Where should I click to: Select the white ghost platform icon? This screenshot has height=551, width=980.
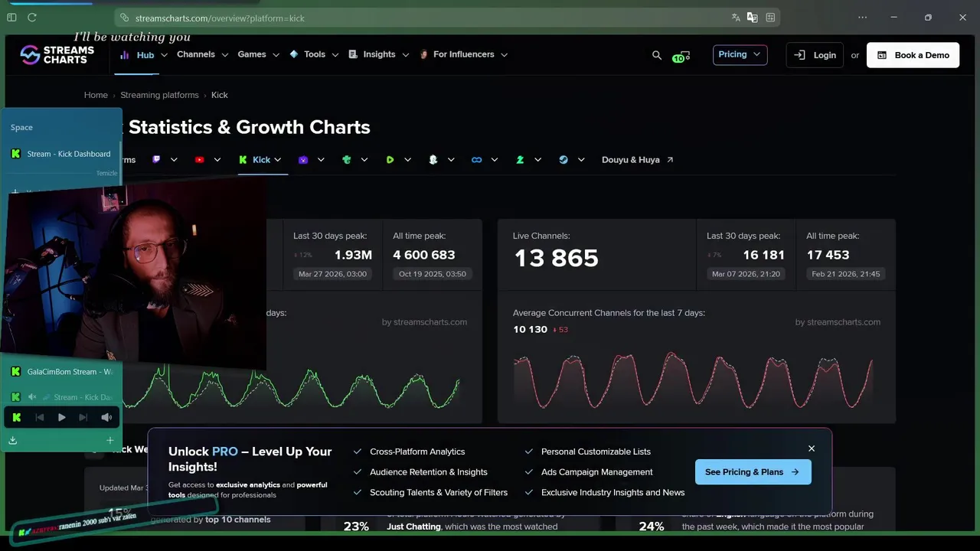click(433, 160)
